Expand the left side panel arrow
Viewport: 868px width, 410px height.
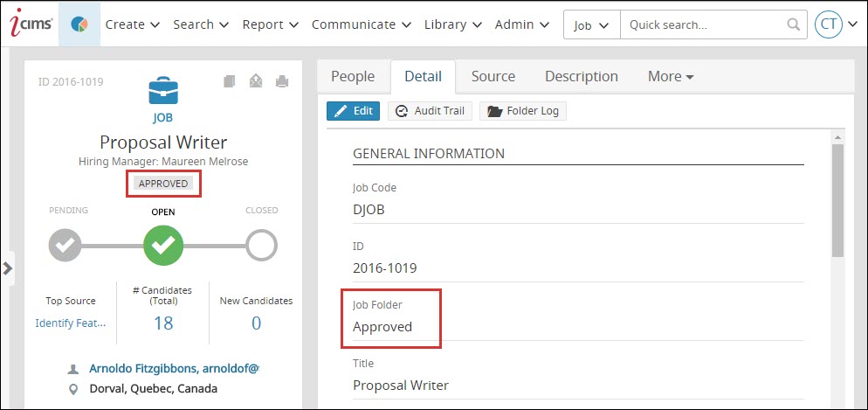point(7,268)
